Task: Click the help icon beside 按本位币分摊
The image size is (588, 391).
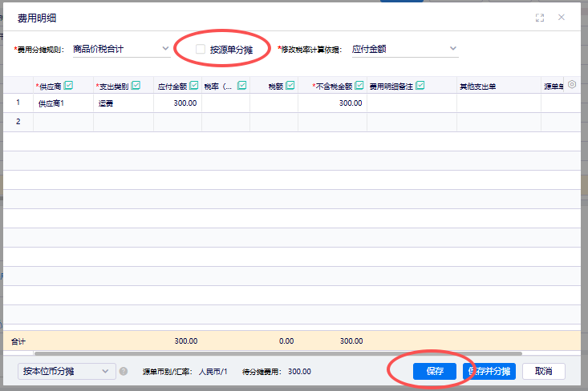Action: pyautogui.click(x=124, y=372)
